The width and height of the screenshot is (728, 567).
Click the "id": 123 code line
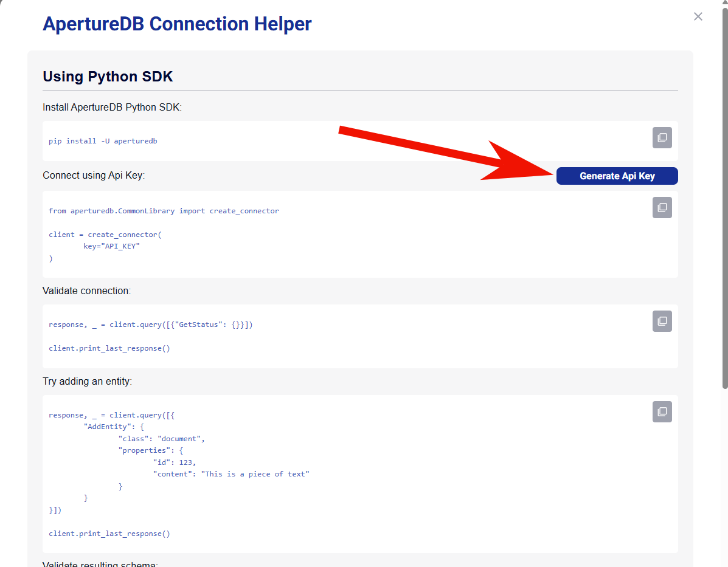click(175, 462)
